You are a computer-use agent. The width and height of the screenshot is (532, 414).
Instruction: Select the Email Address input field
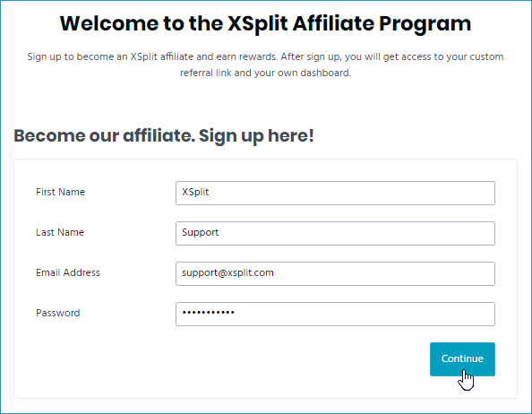[335, 274]
